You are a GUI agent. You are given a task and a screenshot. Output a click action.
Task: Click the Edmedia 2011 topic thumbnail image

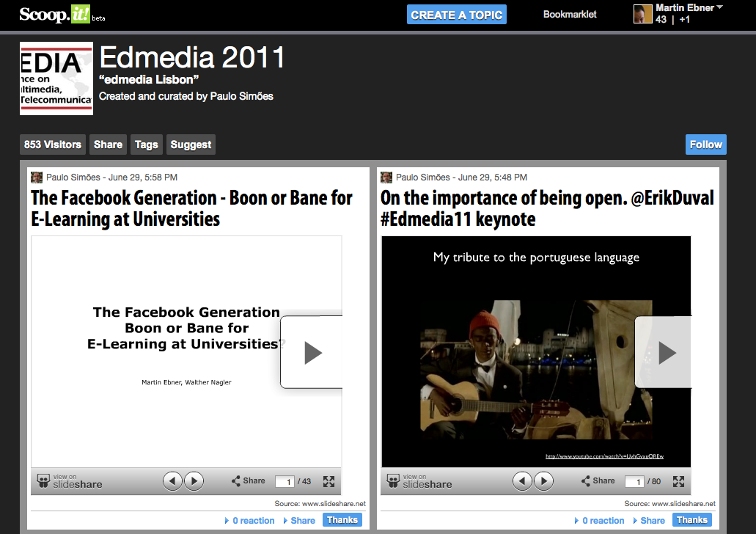(x=56, y=78)
